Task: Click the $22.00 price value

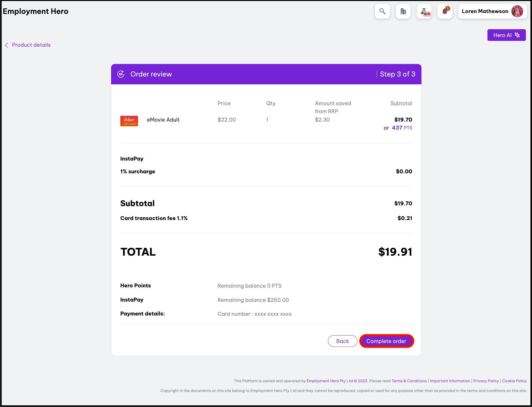Action: (227, 120)
